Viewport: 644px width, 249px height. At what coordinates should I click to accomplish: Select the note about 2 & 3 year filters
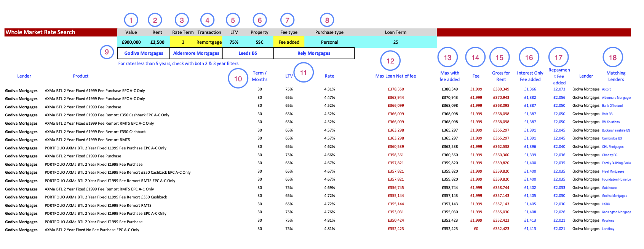179,63
